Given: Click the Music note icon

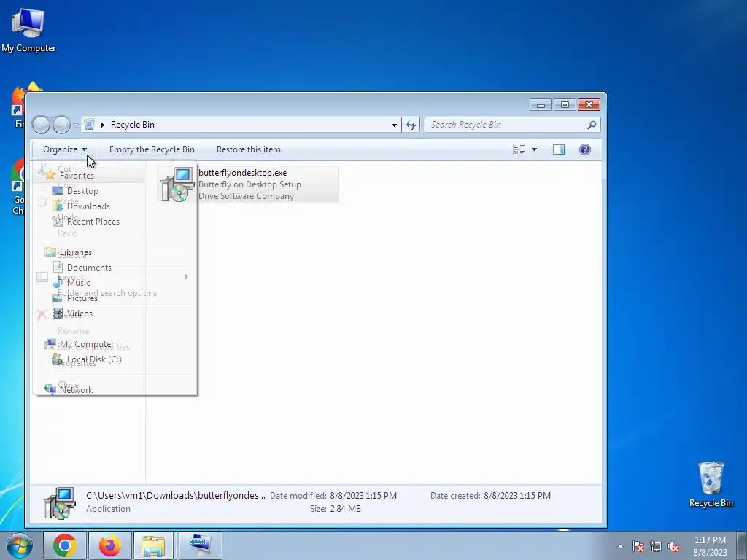Looking at the screenshot, I should (x=58, y=282).
